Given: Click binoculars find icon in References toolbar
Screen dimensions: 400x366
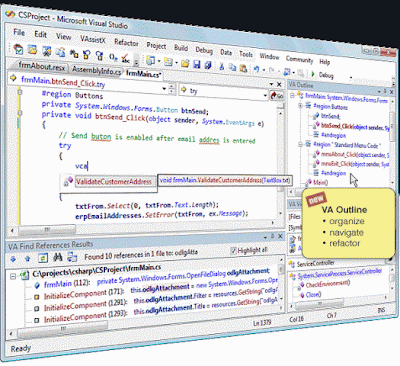Looking at the screenshot, I should click(x=58, y=257).
